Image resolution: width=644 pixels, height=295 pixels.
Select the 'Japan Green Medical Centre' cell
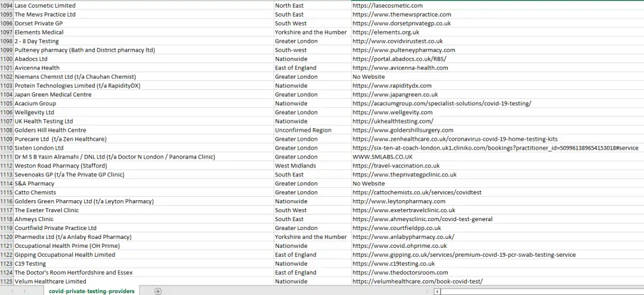tap(144, 94)
